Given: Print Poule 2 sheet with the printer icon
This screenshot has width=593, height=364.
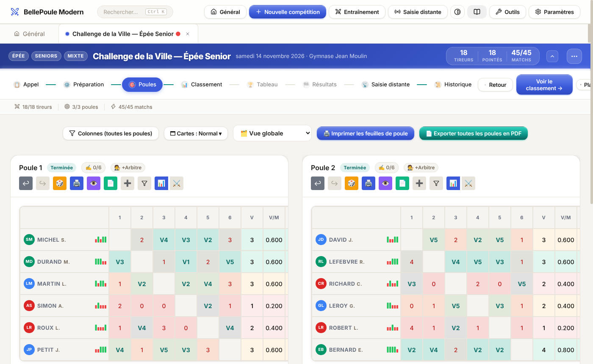Looking at the screenshot, I should 369,183.
